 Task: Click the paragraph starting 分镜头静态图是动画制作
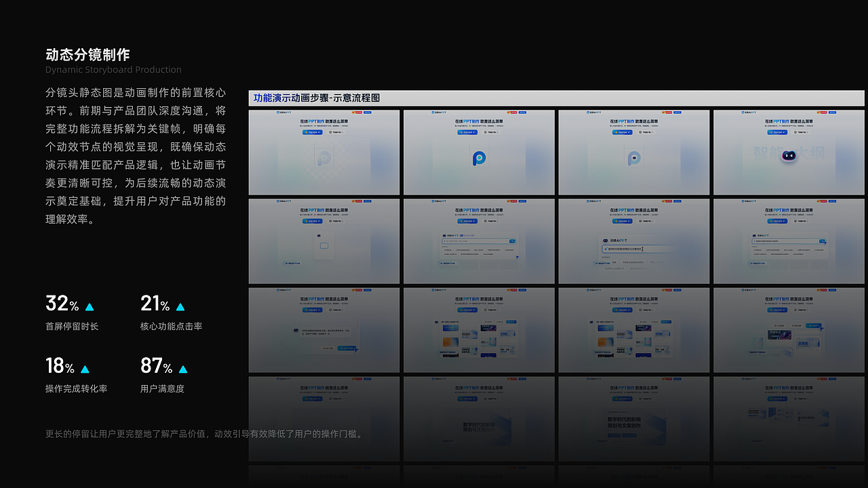(x=136, y=156)
